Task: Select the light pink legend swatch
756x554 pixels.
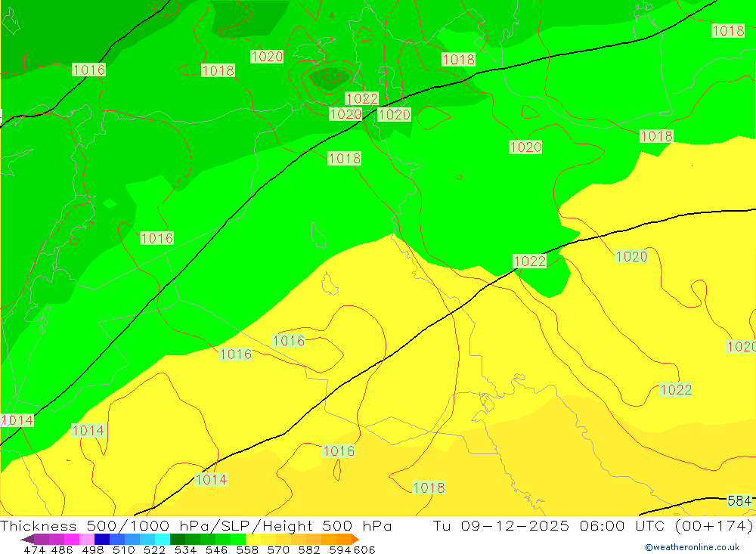Action: tap(87, 539)
